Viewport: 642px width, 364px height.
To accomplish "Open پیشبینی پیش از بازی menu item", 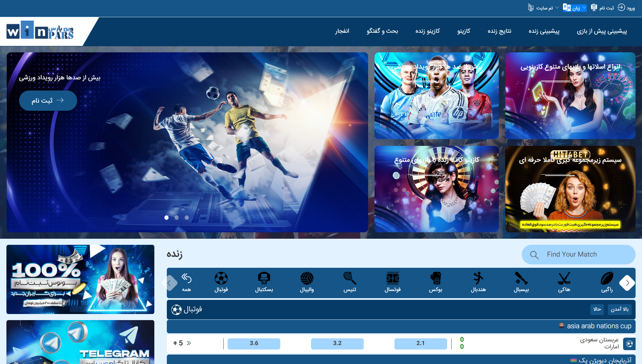I will coord(602,31).
